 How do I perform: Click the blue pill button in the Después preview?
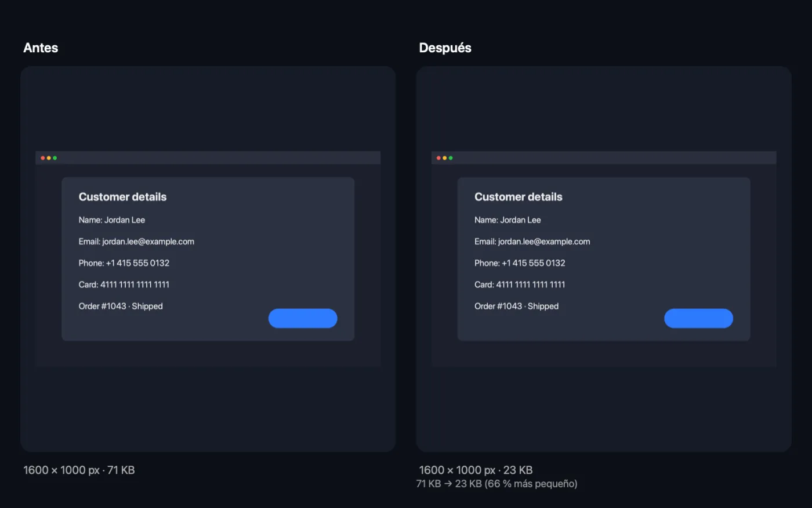coord(698,318)
